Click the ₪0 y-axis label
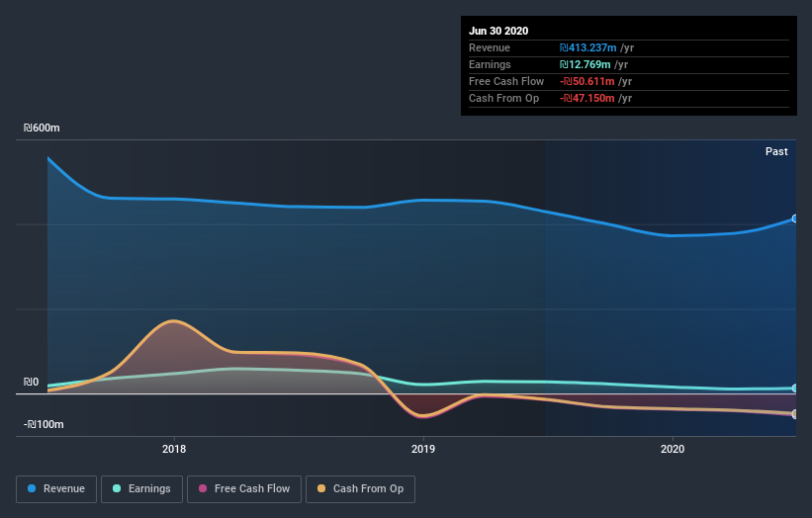The image size is (812, 518). tap(31, 382)
